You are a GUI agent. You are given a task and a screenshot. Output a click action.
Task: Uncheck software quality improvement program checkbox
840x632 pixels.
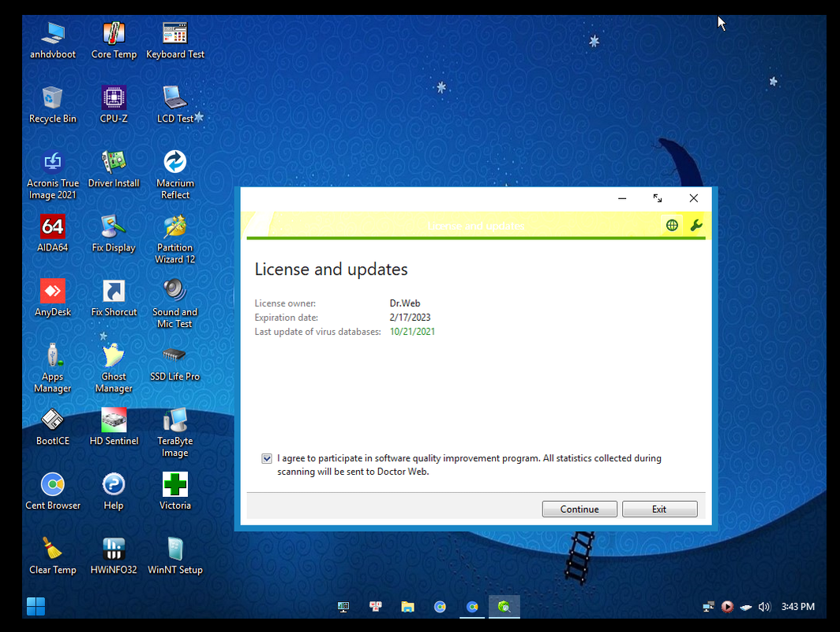click(x=266, y=458)
